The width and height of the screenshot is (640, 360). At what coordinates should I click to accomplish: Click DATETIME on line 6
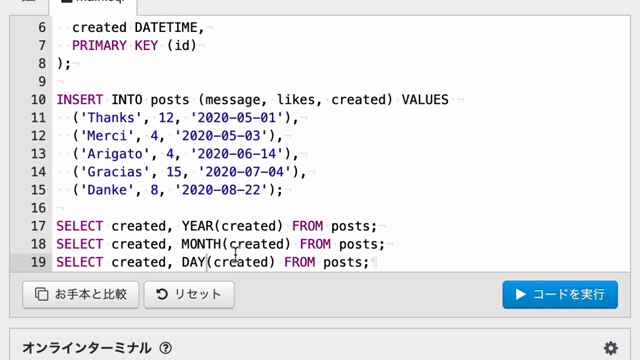166,27
